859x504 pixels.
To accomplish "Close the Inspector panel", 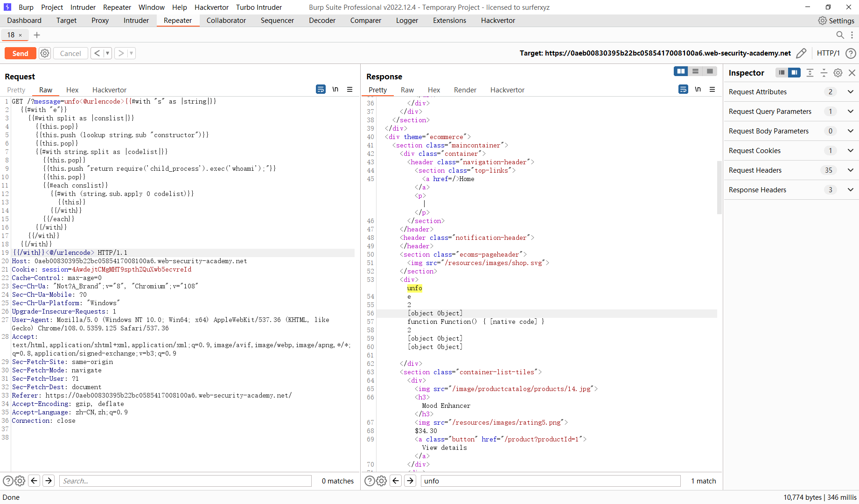I will [x=852, y=73].
